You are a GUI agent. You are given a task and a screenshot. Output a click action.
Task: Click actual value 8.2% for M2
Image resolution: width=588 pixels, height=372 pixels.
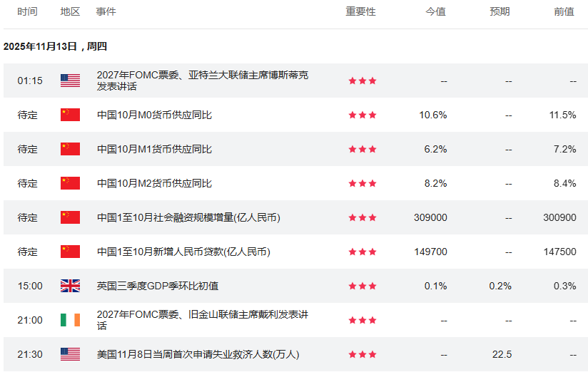[x=435, y=184]
